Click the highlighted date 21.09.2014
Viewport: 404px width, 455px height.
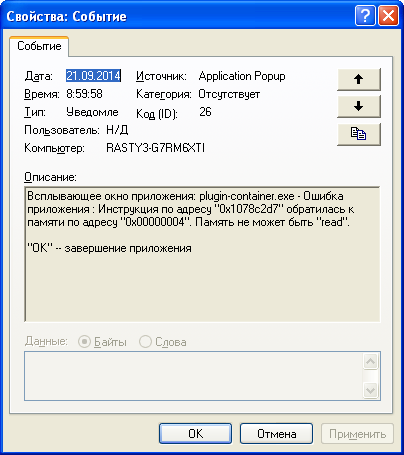click(93, 76)
